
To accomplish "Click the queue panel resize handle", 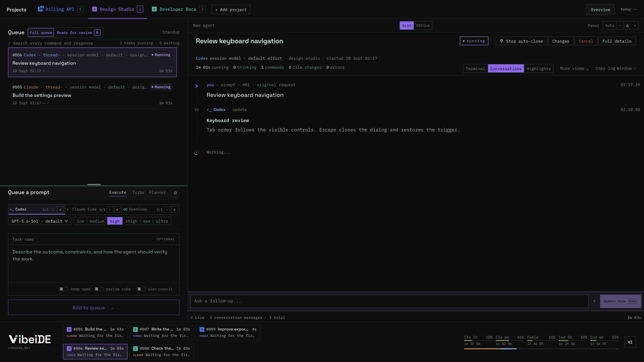I will click(94, 185).
